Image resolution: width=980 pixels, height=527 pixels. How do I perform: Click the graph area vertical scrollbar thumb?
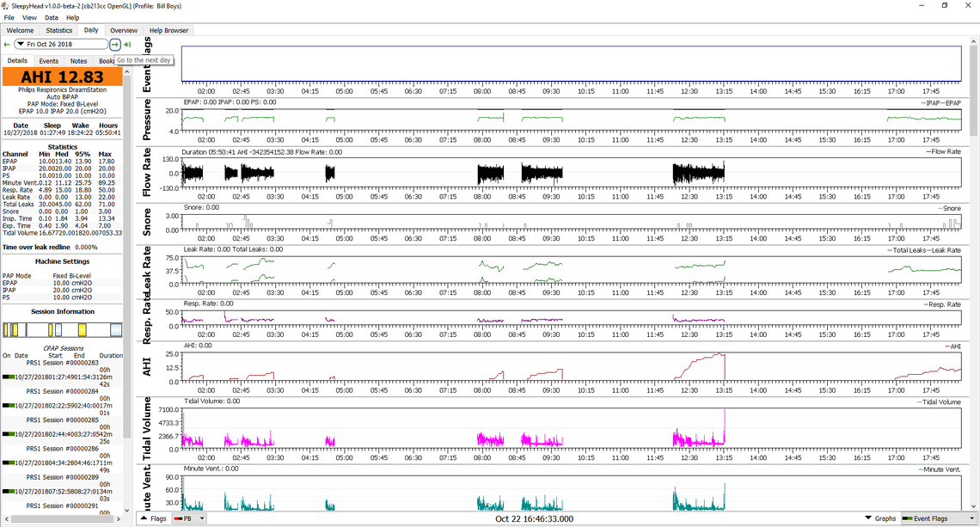(974, 90)
